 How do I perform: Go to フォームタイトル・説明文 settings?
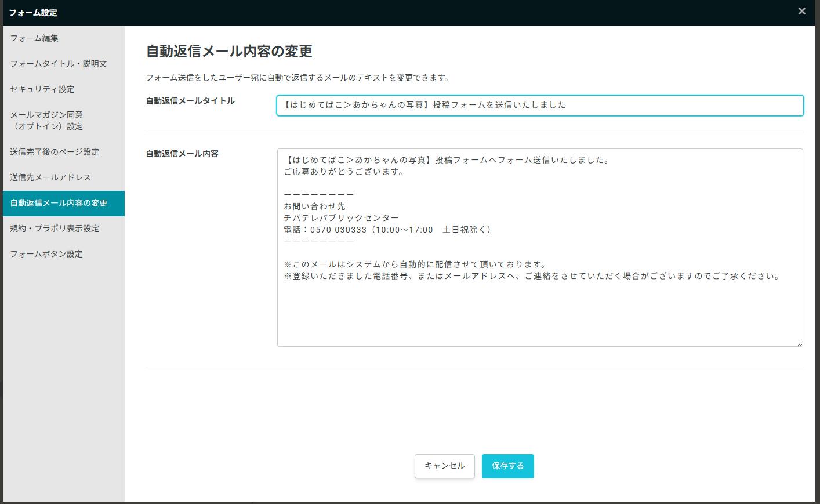click(59, 64)
